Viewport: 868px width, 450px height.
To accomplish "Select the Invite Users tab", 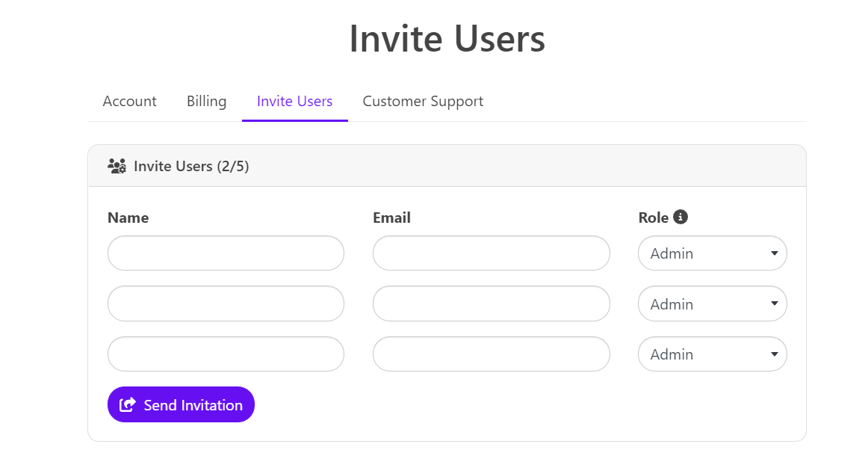I will point(294,102).
